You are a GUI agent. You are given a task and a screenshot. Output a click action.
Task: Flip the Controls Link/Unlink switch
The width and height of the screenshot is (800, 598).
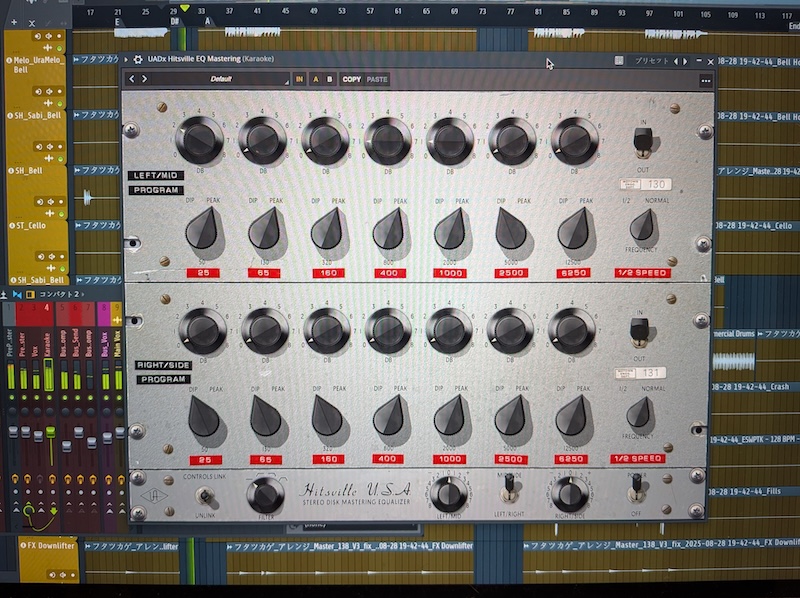205,495
